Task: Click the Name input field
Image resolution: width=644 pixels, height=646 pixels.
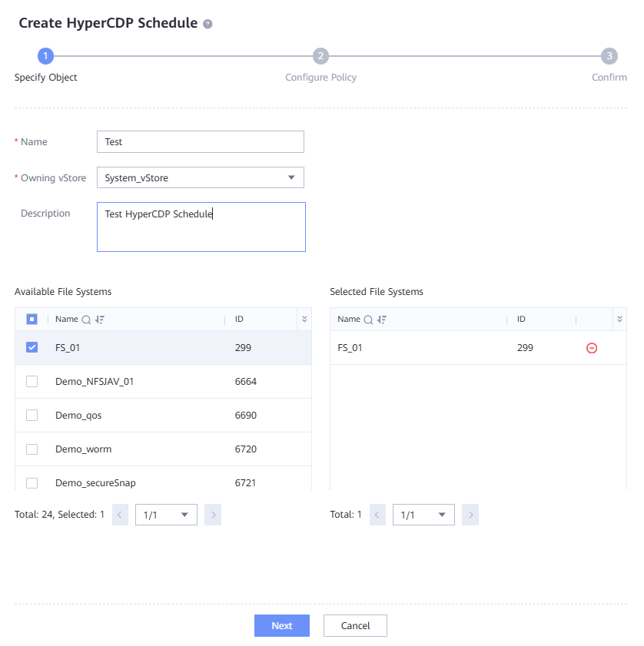Action: 201,142
